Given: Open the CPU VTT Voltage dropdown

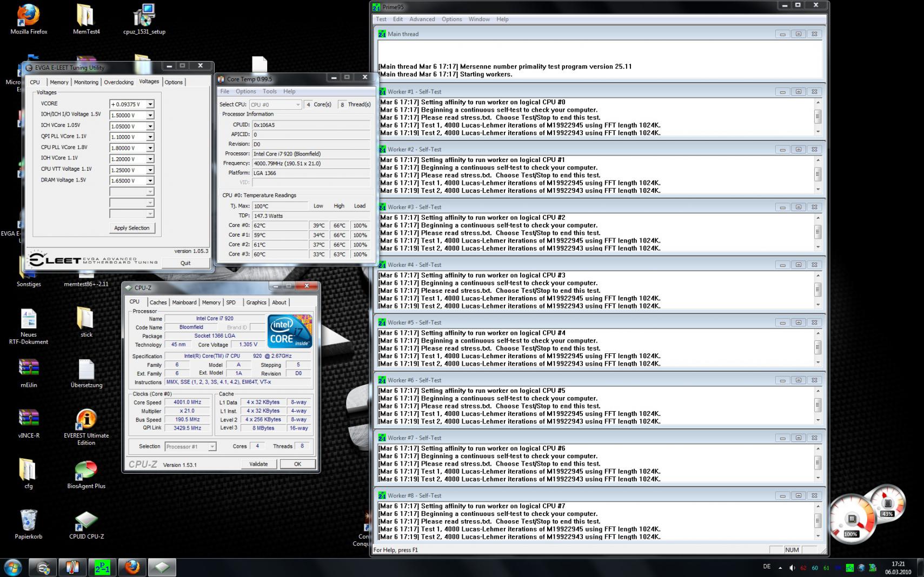Looking at the screenshot, I should 150,170.
